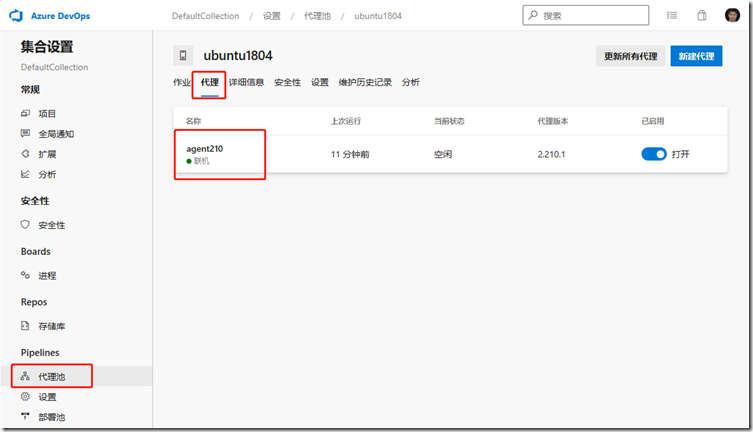The width and height of the screenshot is (753, 432).
Task: Click the 全局通知 chat icon in sidebar
Action: coord(25,133)
